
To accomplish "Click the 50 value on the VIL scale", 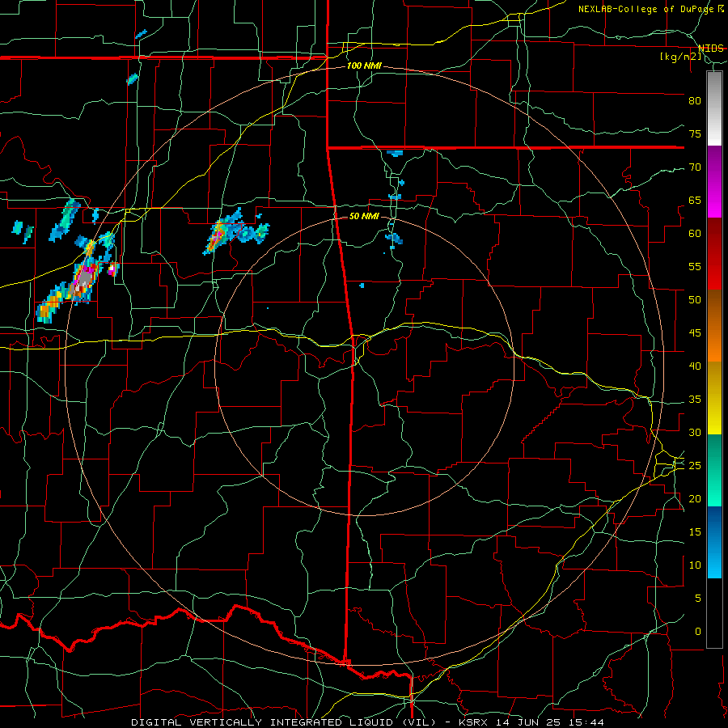I will click(x=695, y=300).
